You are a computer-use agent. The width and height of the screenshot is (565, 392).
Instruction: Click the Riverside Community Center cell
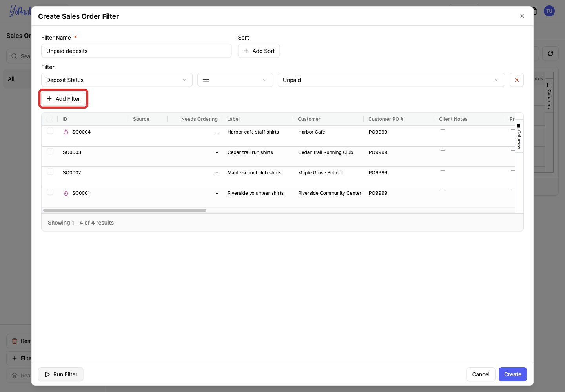coord(330,193)
